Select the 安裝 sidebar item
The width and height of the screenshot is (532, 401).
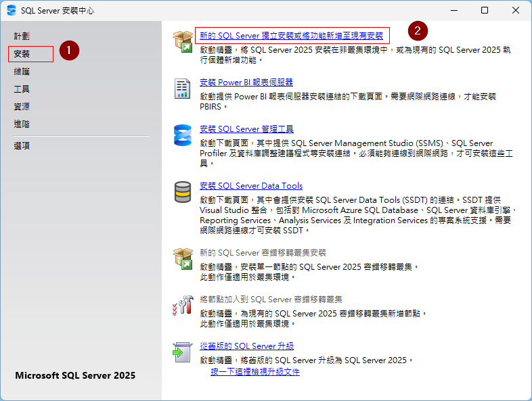22,53
